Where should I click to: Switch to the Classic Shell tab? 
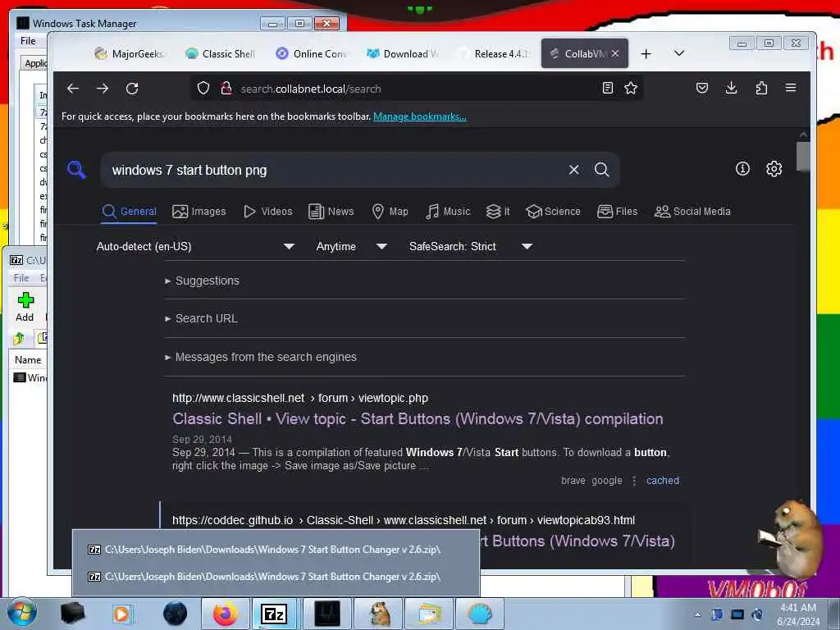[220, 53]
